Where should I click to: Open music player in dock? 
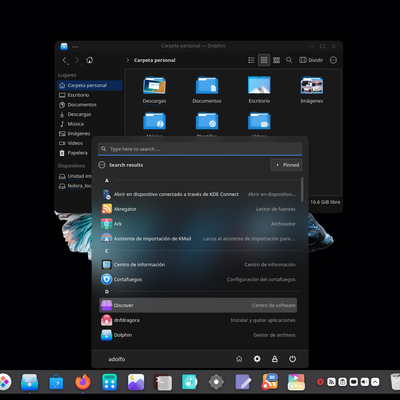tap(190, 382)
